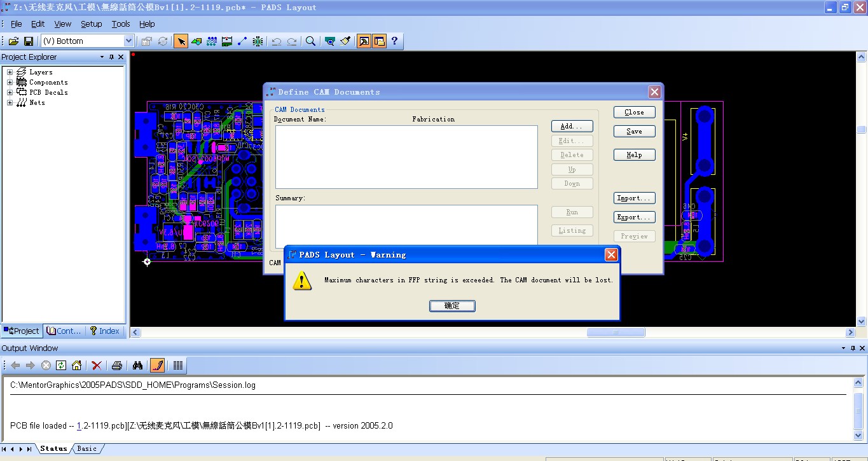Click Forward arrow in Output Window toolbar
The height and width of the screenshot is (461, 868).
(31, 365)
